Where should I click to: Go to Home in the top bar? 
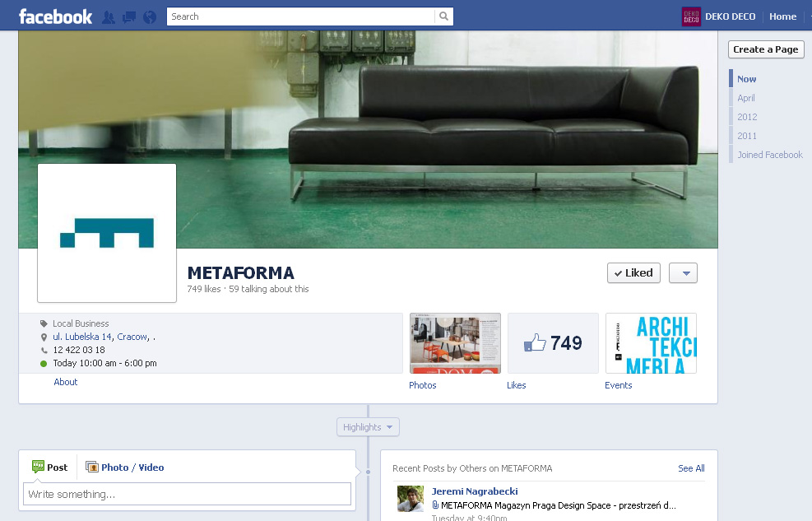(782, 16)
